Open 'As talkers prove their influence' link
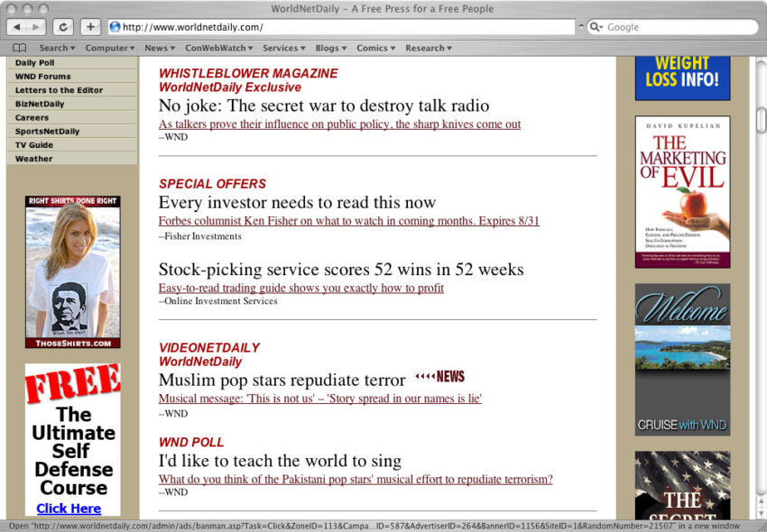The image size is (767, 532). click(x=339, y=124)
